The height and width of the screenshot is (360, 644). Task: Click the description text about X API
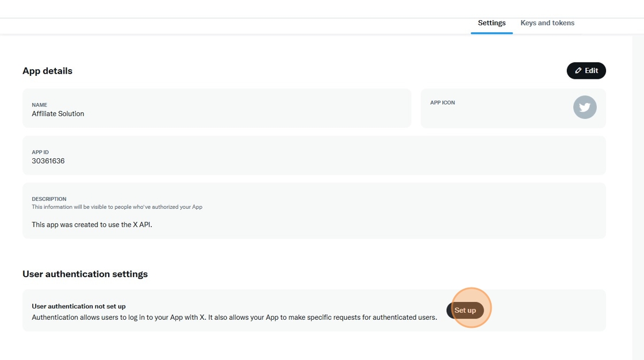pyautogui.click(x=92, y=225)
